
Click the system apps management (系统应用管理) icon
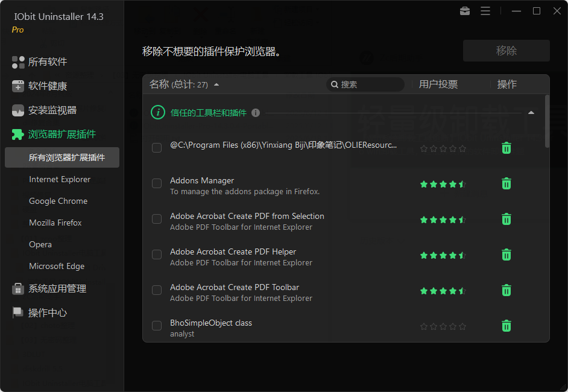18,289
